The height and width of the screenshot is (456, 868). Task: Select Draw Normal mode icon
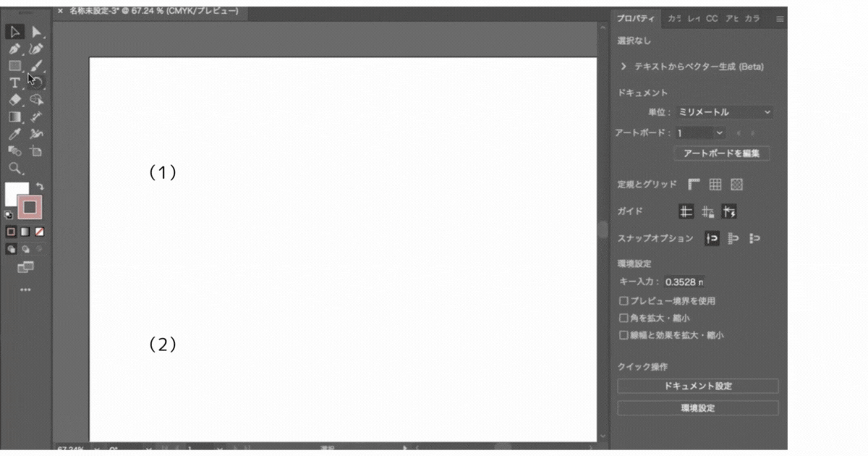tap(11, 248)
